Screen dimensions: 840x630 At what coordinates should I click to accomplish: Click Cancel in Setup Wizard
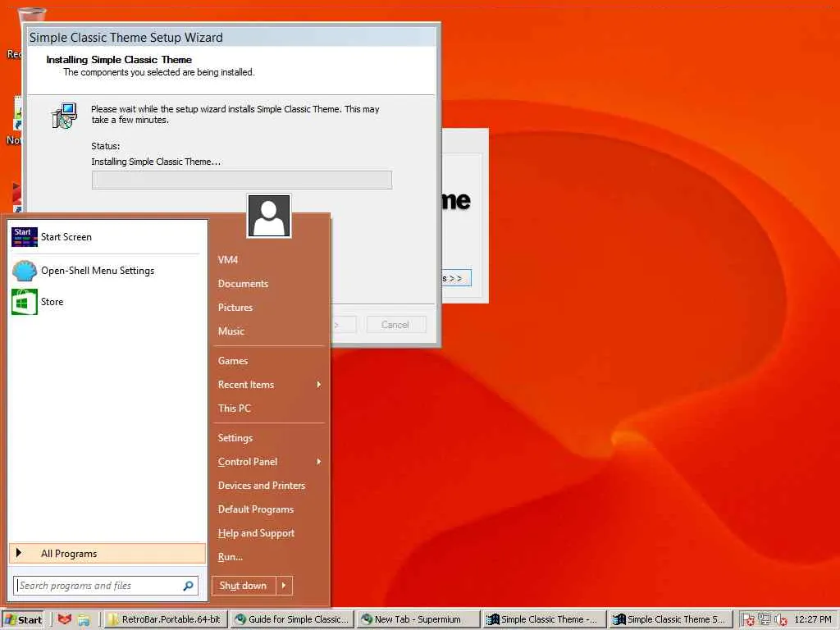click(396, 325)
